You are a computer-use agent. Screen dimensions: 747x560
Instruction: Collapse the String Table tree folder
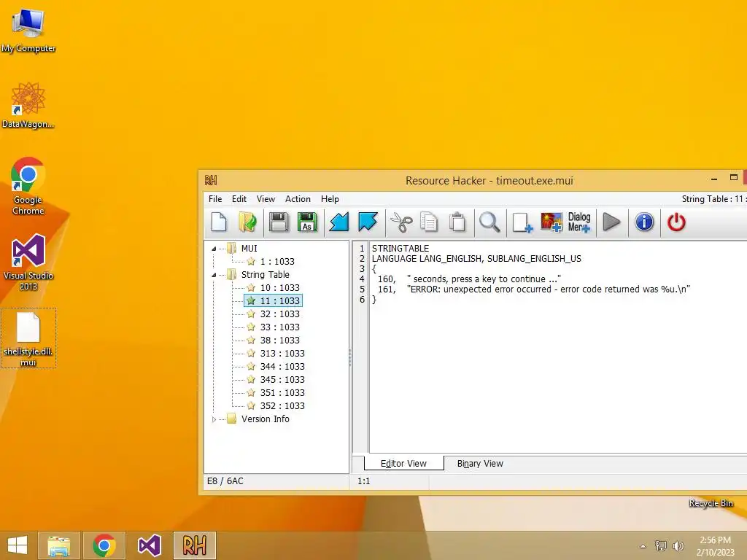coord(214,275)
